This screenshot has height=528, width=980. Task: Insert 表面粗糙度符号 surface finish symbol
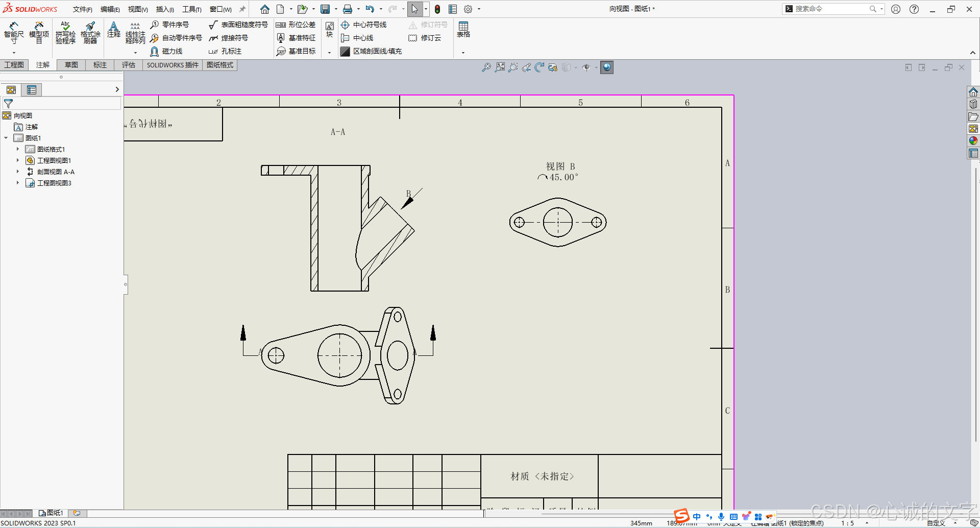238,25
